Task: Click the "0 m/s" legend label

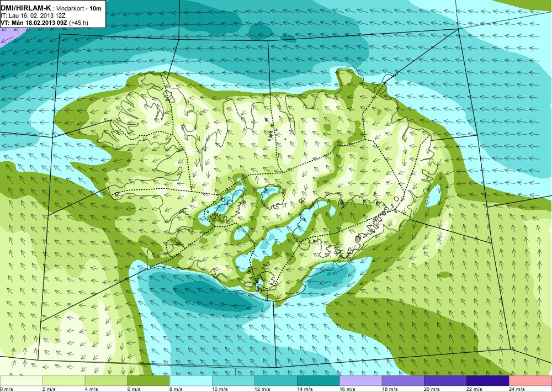Action: pos(6,389)
